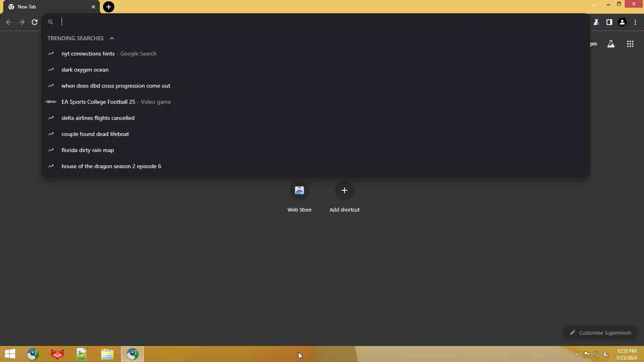The image size is (644, 362).
Task: Choose 'dark oxygen ocean' suggestion
Action: (x=316, y=70)
